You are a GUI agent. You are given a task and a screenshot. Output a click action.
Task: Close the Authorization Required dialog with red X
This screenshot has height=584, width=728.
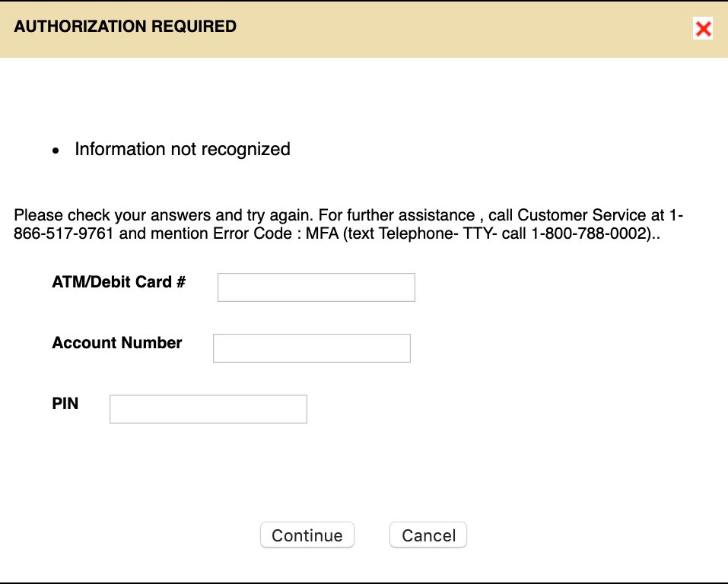pyautogui.click(x=702, y=28)
